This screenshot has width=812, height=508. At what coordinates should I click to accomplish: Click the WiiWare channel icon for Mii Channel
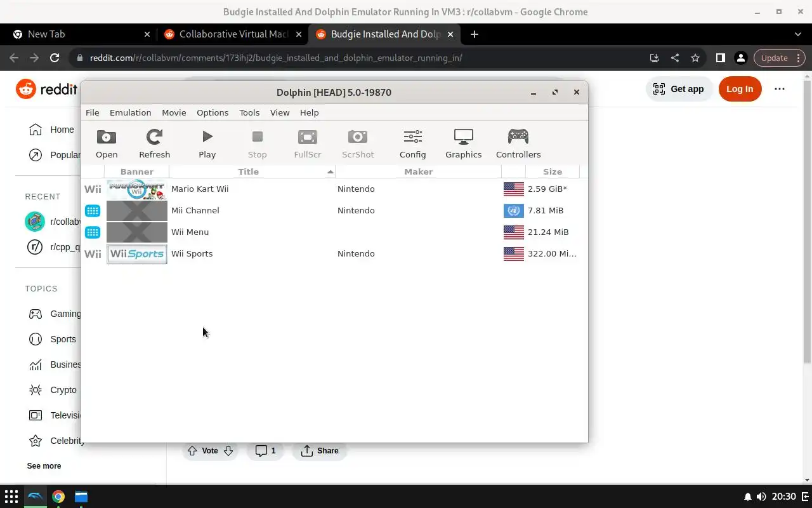[93, 211]
